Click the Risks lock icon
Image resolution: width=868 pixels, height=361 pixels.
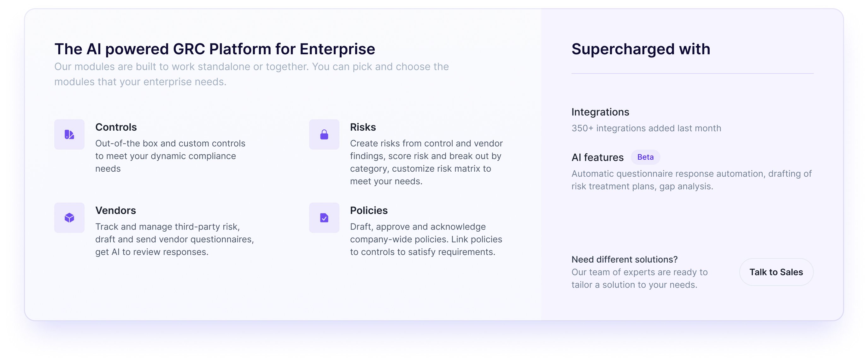click(324, 134)
